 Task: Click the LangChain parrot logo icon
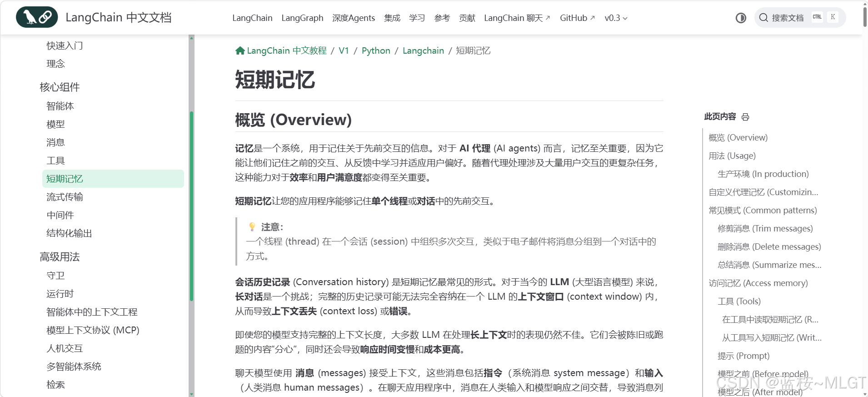coord(37,17)
